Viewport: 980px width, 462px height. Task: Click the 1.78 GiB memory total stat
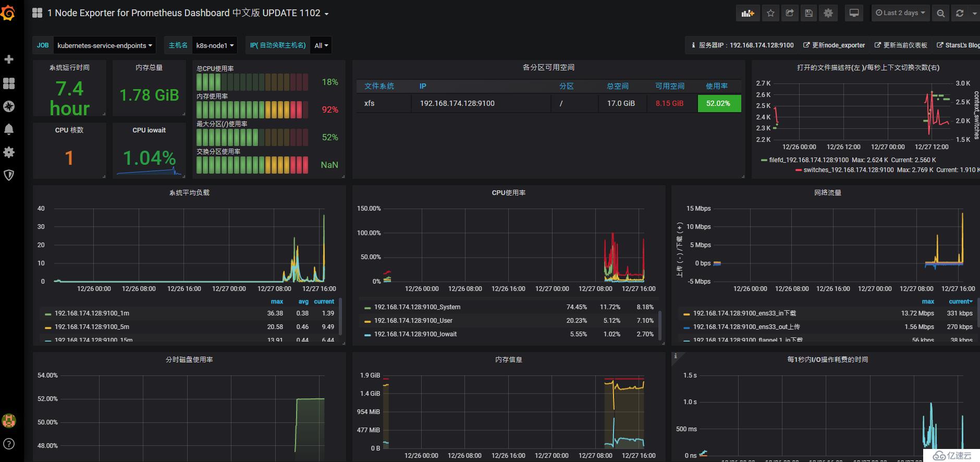point(149,95)
